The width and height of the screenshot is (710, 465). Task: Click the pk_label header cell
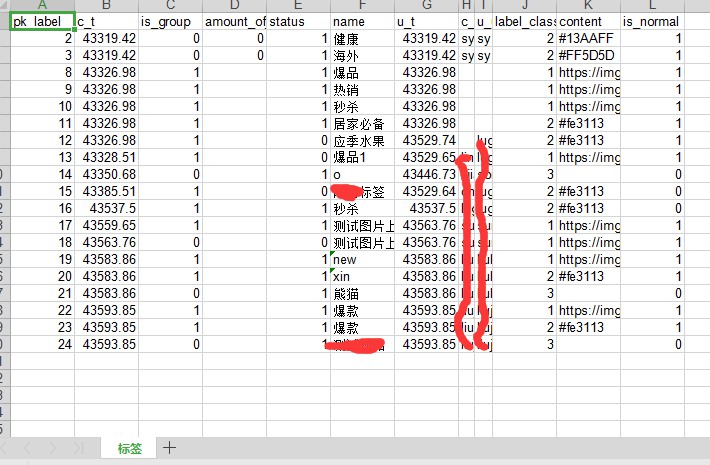pos(43,22)
